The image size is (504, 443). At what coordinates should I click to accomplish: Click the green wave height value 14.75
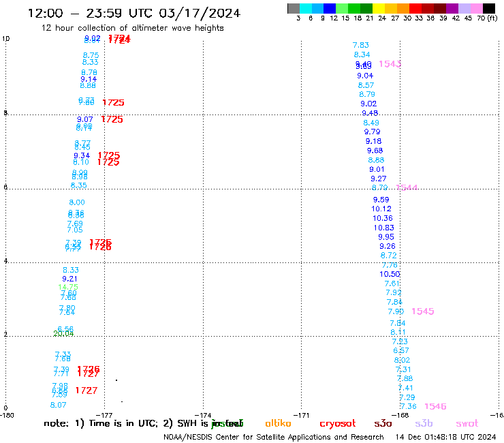click(68, 287)
